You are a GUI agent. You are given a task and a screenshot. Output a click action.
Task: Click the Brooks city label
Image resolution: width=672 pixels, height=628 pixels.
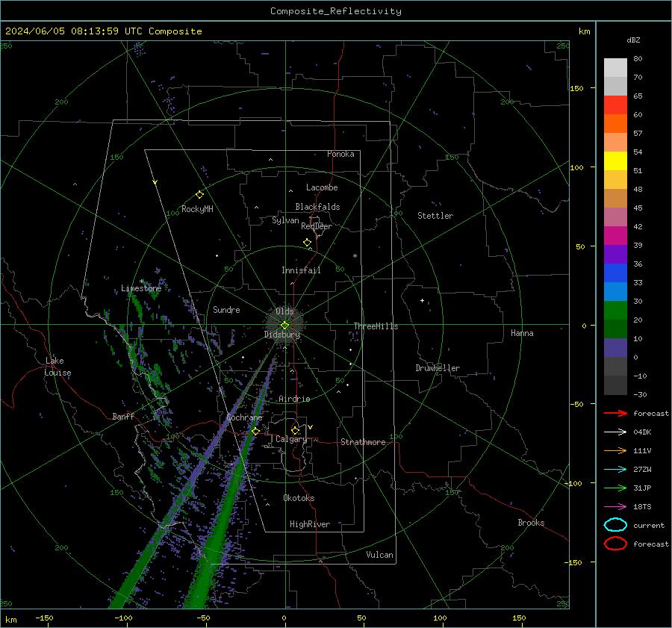pos(531,523)
